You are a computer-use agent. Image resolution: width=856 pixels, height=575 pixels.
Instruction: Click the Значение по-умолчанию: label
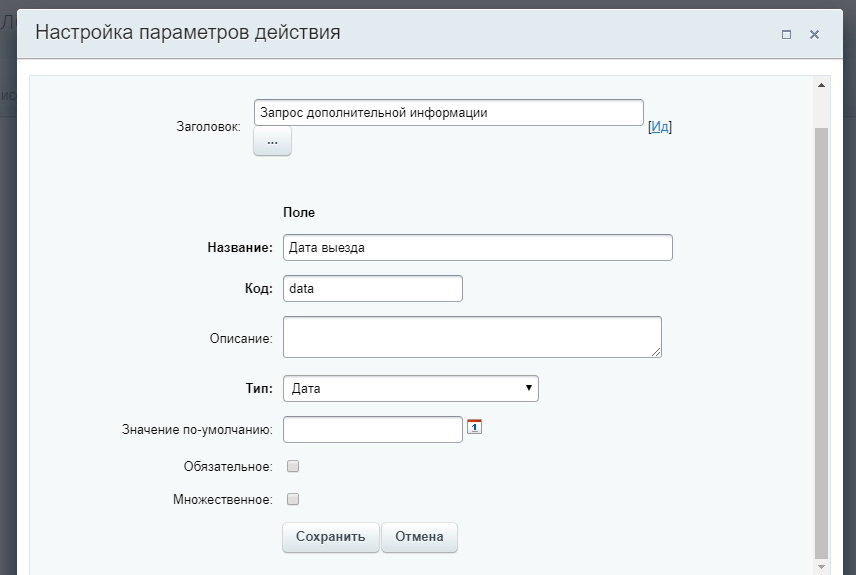pos(197,430)
